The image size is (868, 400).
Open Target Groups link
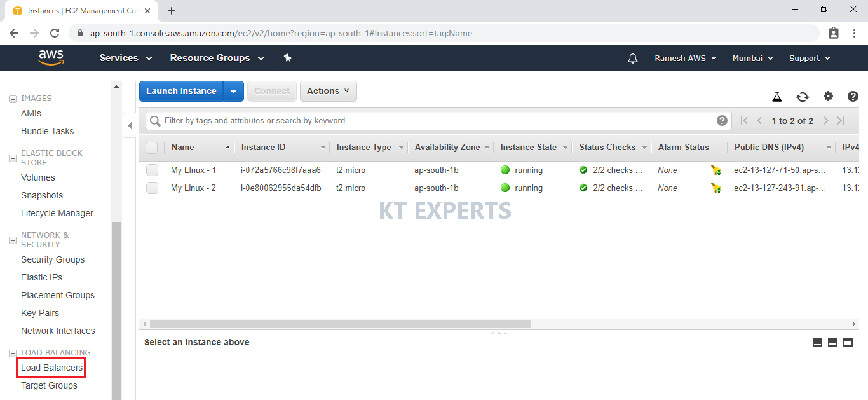[x=49, y=385]
